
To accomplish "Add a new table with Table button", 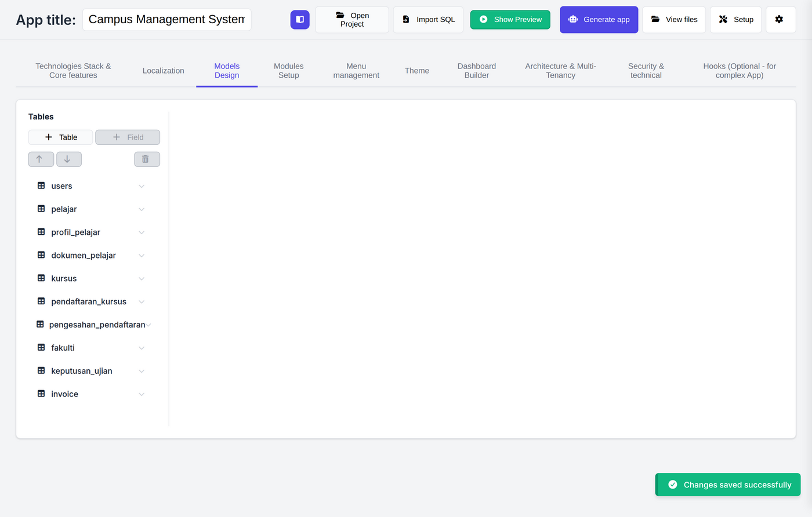I will [x=61, y=137].
